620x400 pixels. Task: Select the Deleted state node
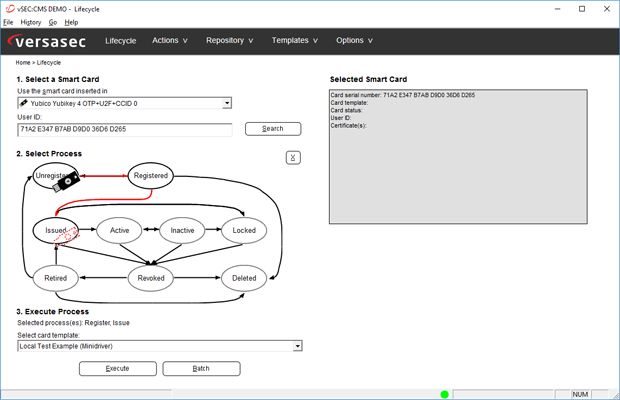244,278
